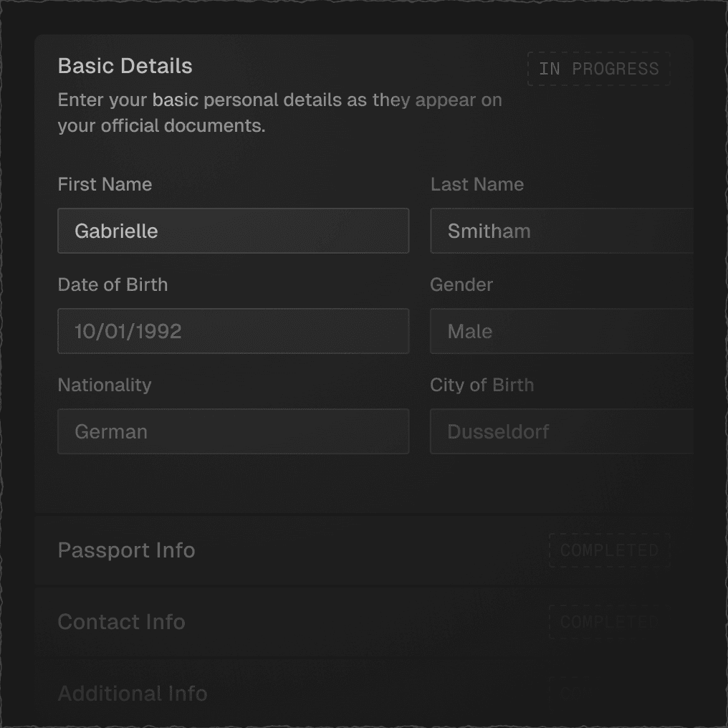Click the IN PROGRESS status badge
This screenshot has height=728, width=728.
598,69
